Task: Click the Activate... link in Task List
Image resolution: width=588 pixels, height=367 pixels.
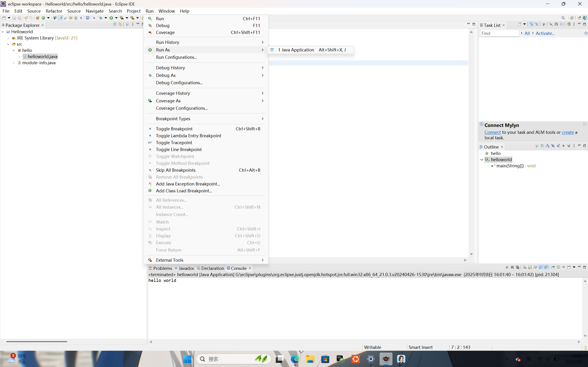Action: tap(545, 34)
